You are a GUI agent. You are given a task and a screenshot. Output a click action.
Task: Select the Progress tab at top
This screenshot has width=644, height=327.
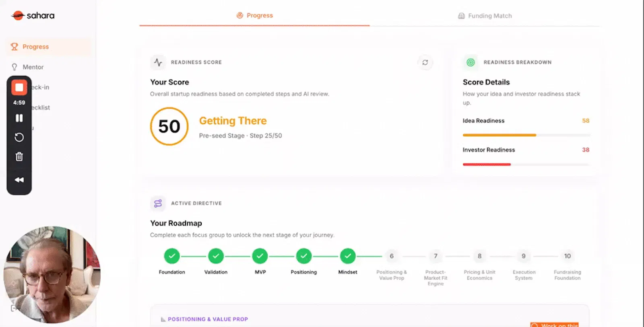(x=254, y=15)
